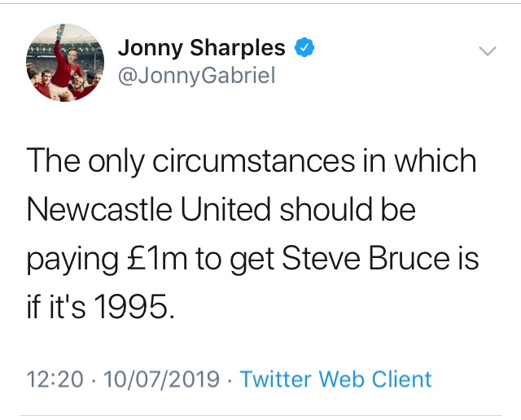521x420 pixels.
Task: Click the divider line below the timestamp
Action: click(x=260, y=415)
